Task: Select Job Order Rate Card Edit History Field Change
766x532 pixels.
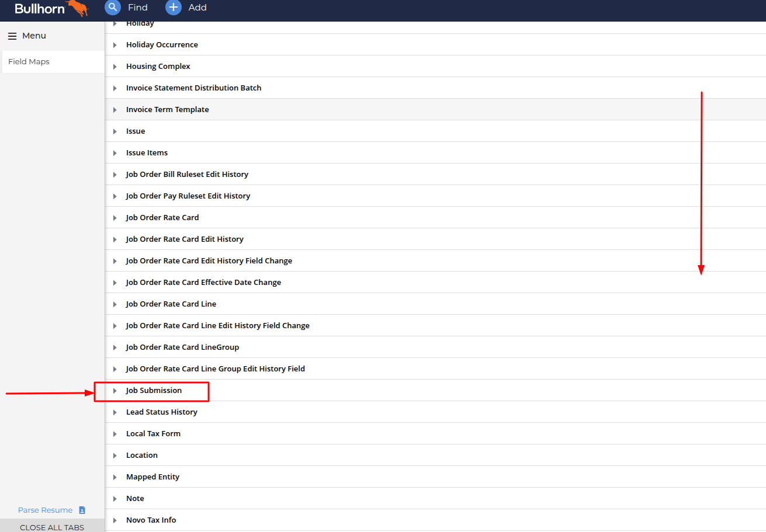Action: 209,260
